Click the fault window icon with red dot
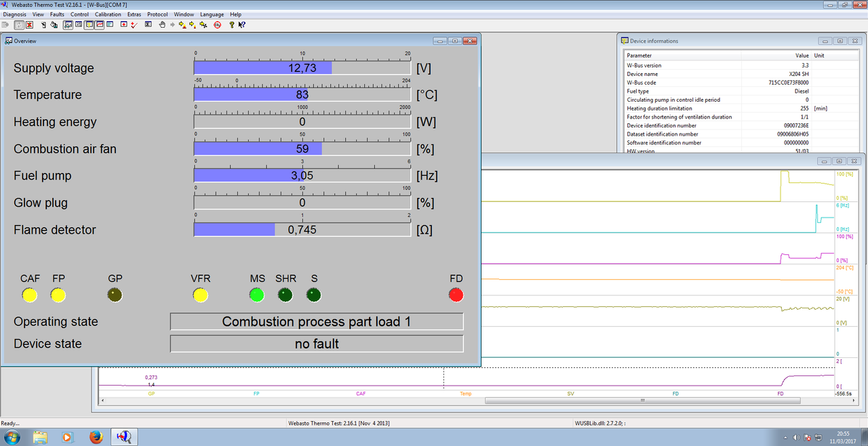Screen dimensions: 868x446 coord(124,24)
